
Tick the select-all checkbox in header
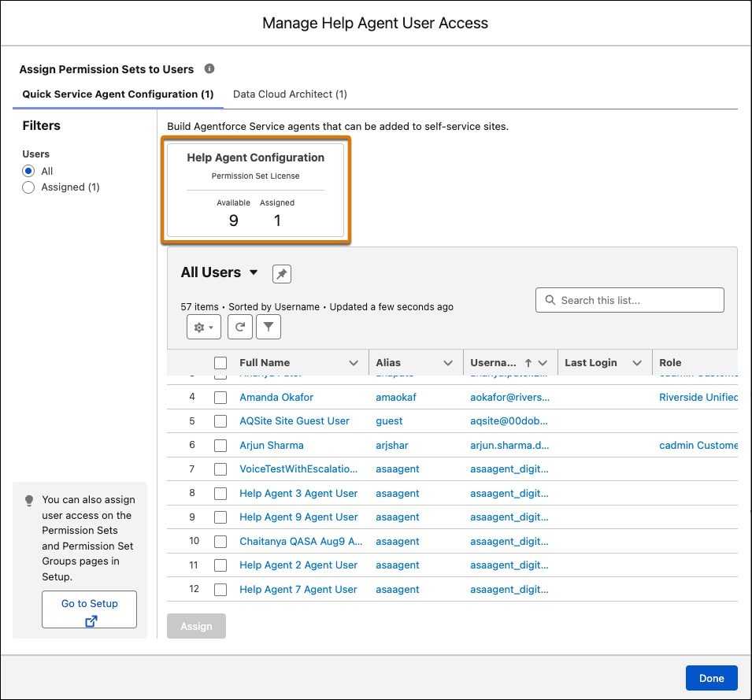(x=220, y=363)
